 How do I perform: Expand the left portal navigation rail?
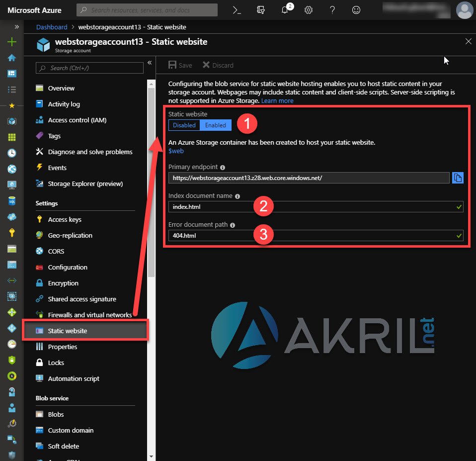17,27
